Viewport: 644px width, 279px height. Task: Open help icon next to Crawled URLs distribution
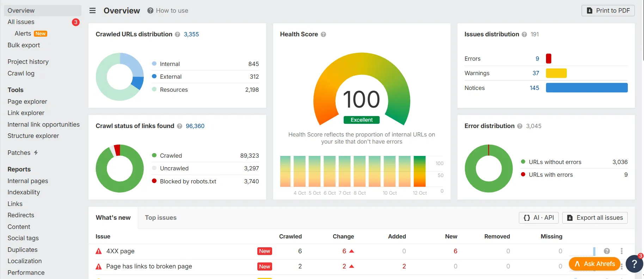pos(177,35)
